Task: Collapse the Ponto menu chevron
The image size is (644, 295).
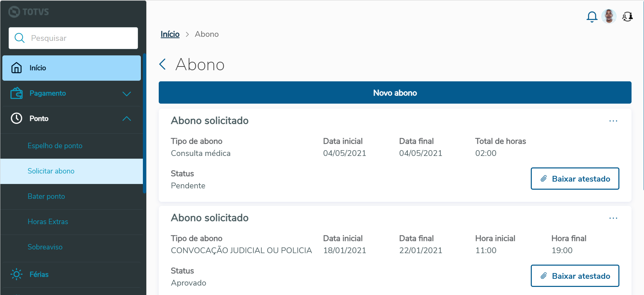Action: click(126, 119)
